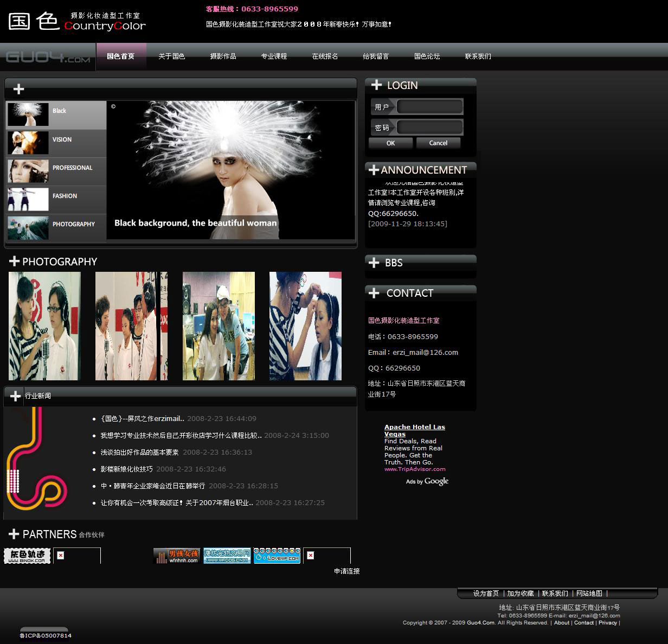Image resolution: width=668 pixels, height=644 pixels.
Task: Expand the BBS panel plus icon
Action: pos(374,263)
